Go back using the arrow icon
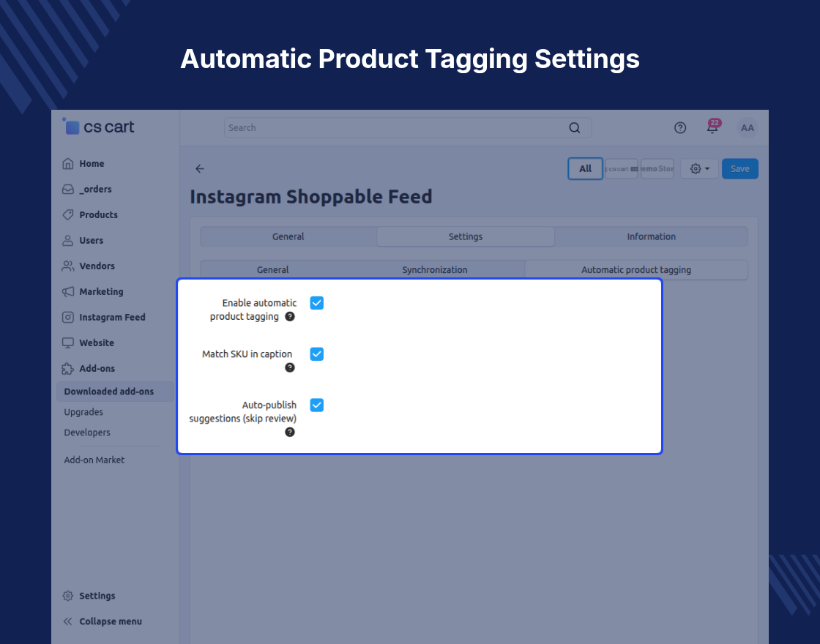This screenshot has width=820, height=644. (200, 169)
